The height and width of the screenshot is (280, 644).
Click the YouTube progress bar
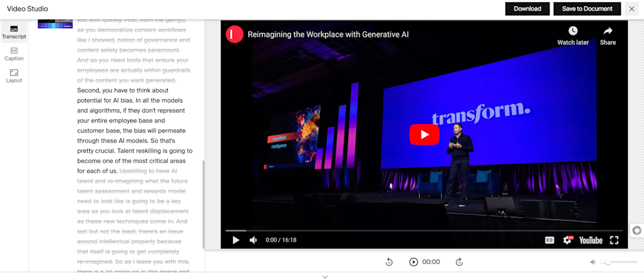tap(424, 230)
